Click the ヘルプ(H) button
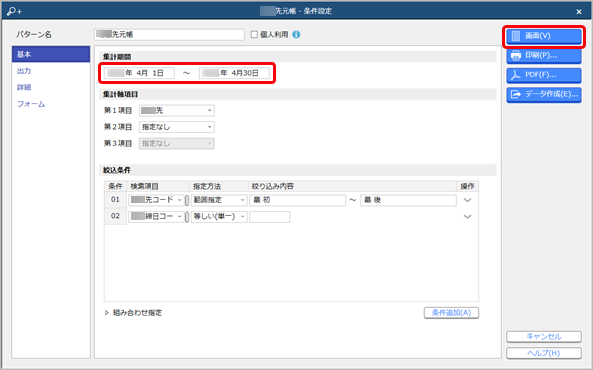 pyautogui.click(x=544, y=353)
